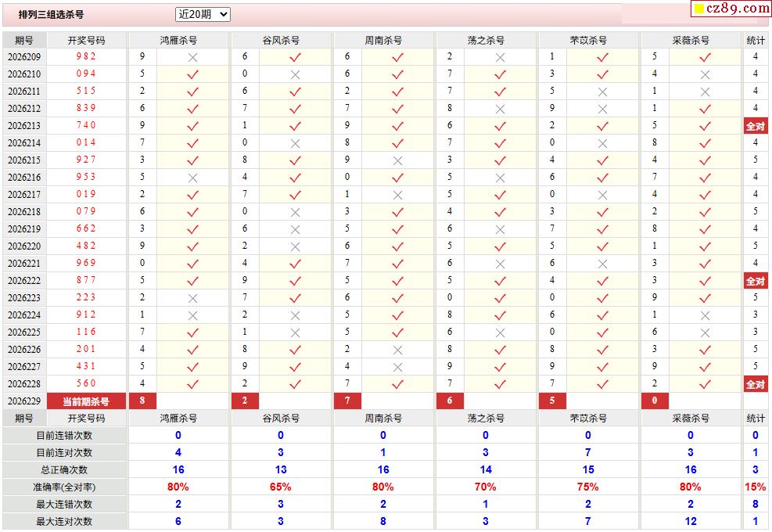Click red checkmark under 采薇杀号 for 2026228
Image resolution: width=772 pixels, height=532 pixels.
[x=705, y=384]
